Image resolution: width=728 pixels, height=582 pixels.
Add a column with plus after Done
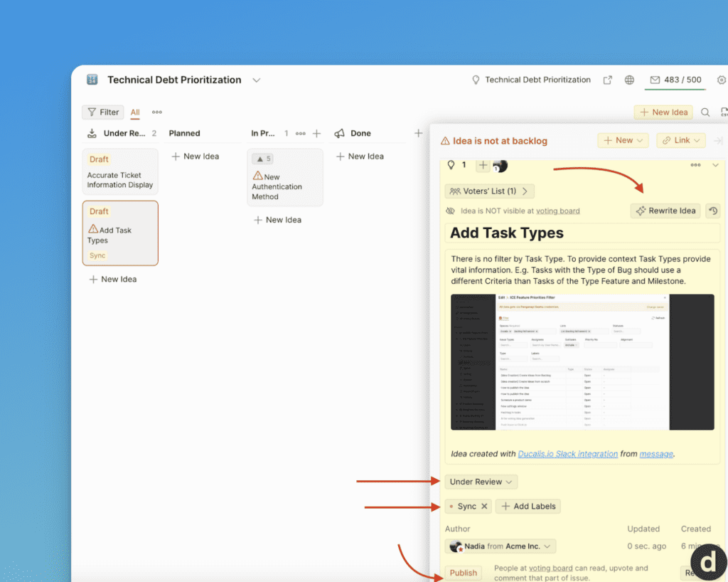point(419,133)
